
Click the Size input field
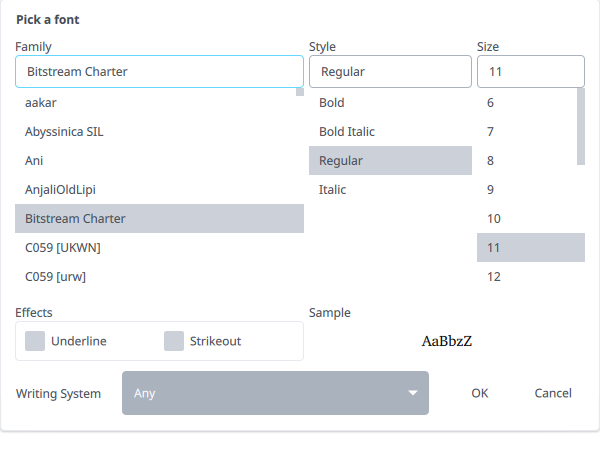pos(530,71)
